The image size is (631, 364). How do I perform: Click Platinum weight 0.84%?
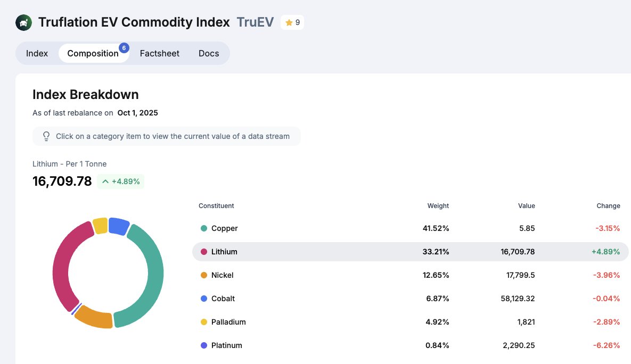click(x=437, y=345)
